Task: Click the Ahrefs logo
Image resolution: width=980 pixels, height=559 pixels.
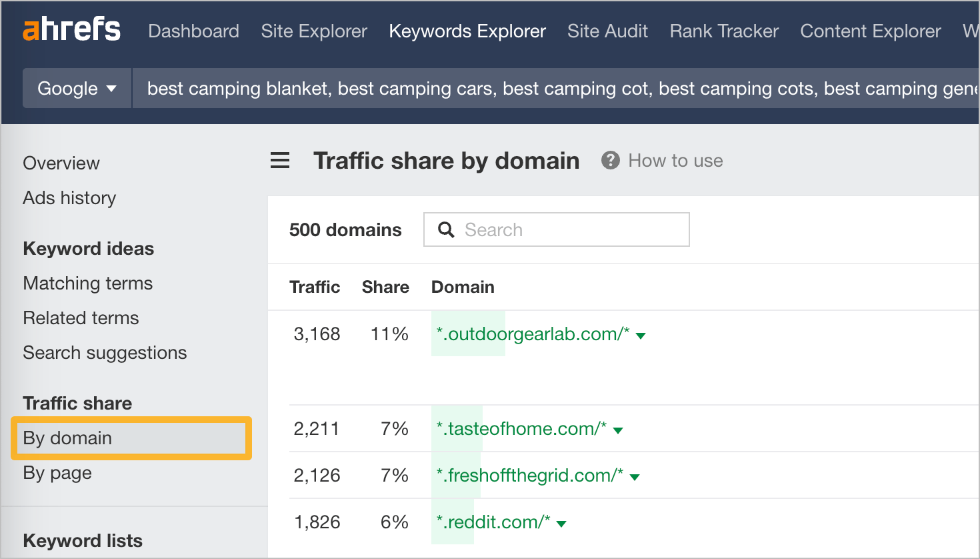Action: (72, 30)
